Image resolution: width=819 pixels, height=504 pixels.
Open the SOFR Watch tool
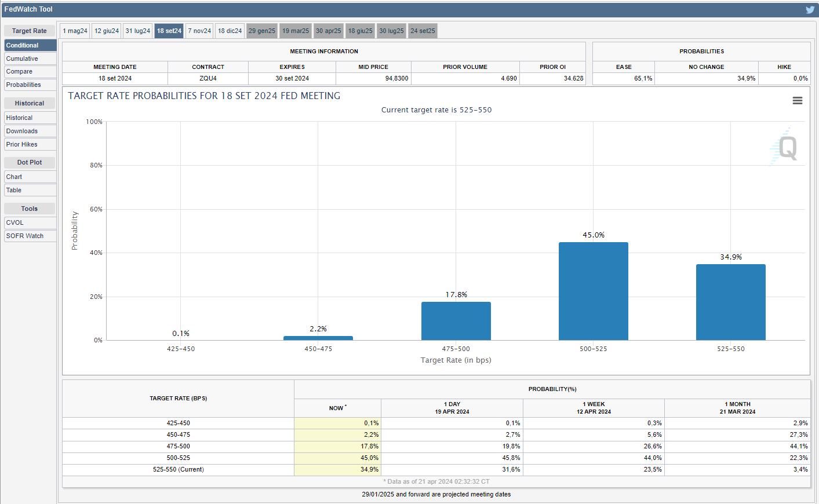(x=30, y=236)
